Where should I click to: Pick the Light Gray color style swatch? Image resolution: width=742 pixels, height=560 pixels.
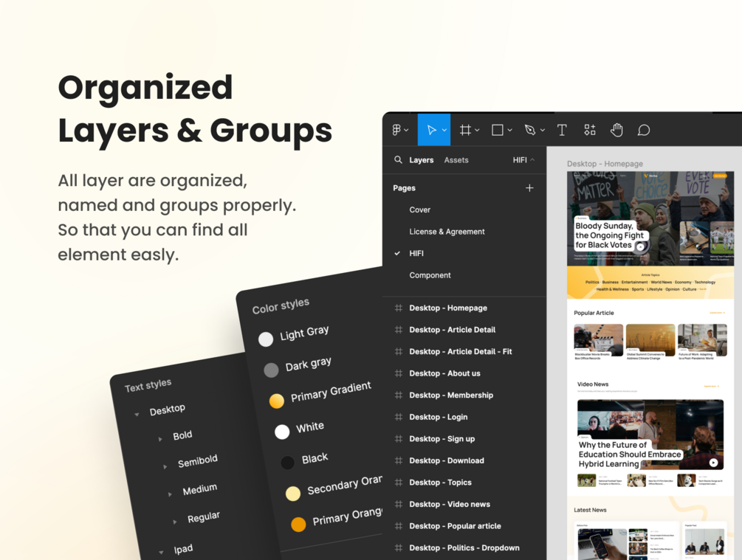(x=266, y=339)
